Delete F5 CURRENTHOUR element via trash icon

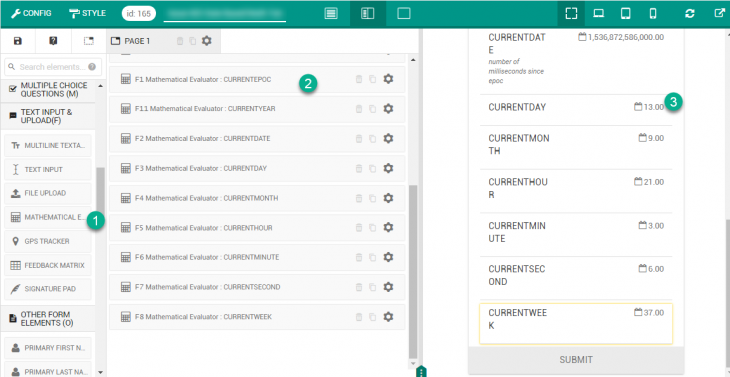click(359, 228)
